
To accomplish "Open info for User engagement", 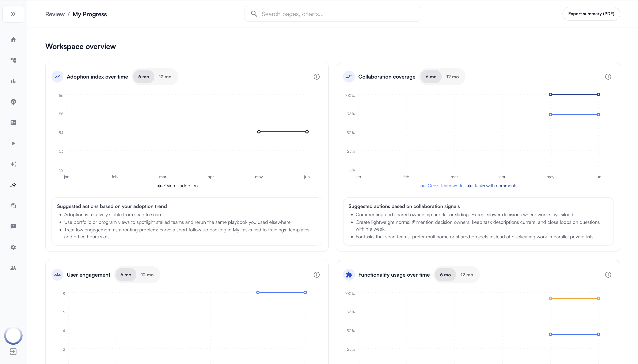I will coord(317,275).
